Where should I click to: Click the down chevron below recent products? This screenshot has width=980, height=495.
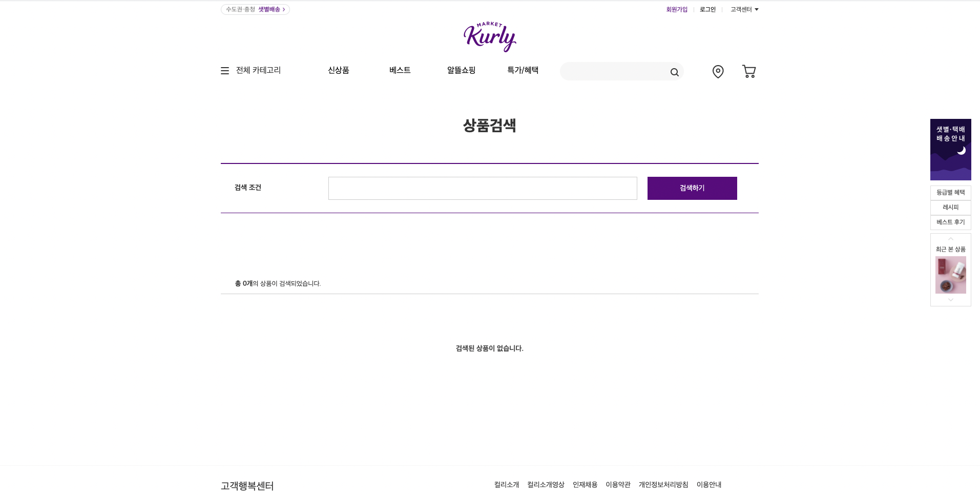pyautogui.click(x=950, y=299)
